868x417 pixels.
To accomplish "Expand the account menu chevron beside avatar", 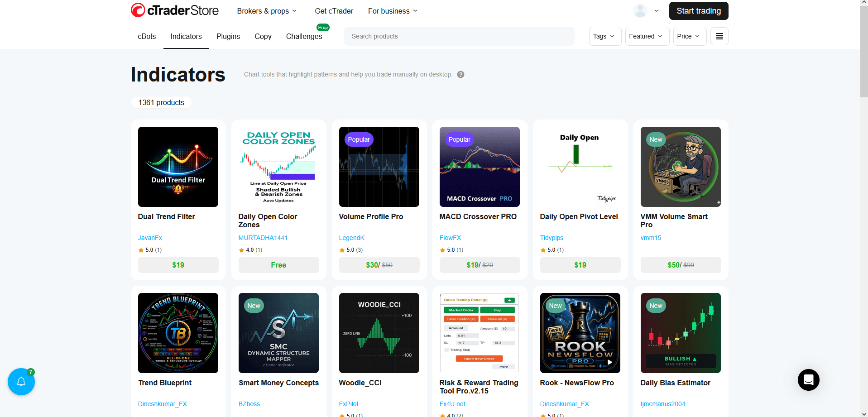I will click(x=657, y=10).
